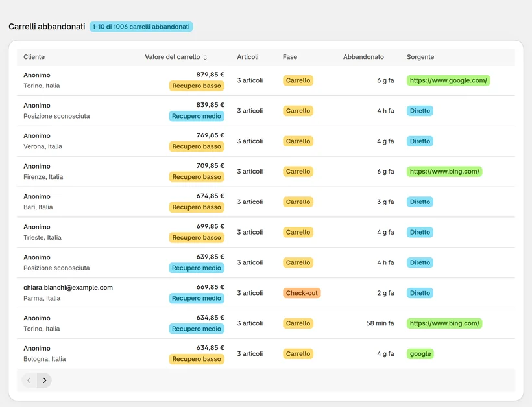Click the sort icon beside Valore del carrello
The height and width of the screenshot is (407, 532).
(x=205, y=58)
